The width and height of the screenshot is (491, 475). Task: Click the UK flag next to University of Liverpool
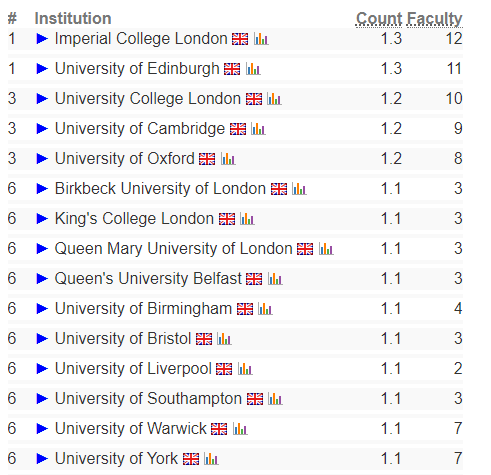coord(224,369)
